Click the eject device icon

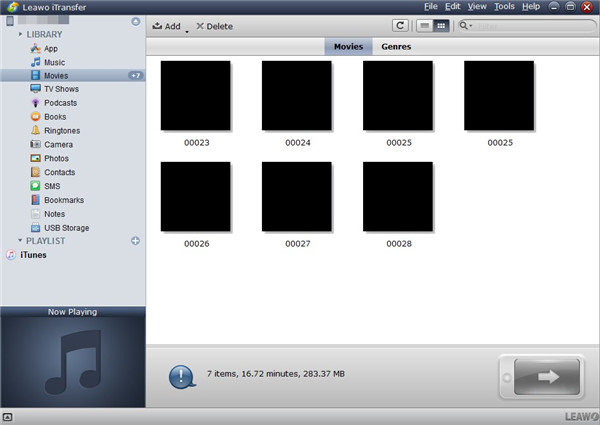coord(135,21)
